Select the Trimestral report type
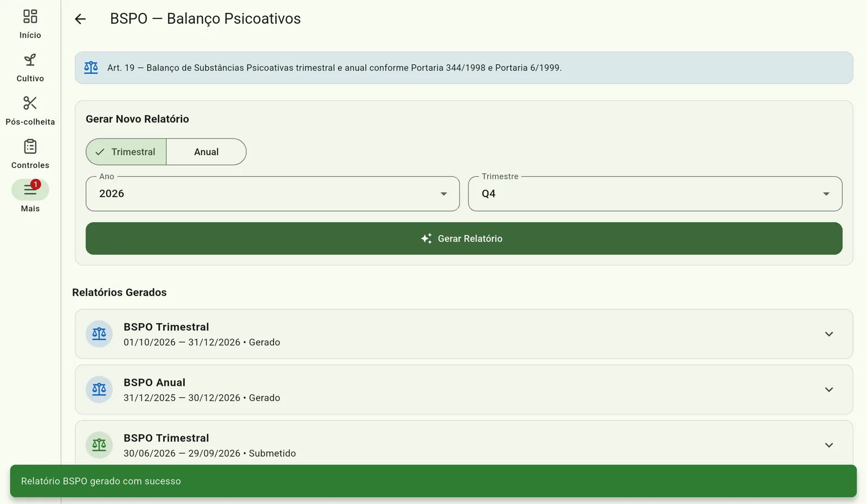Screen dimensions: 867x504 (x=126, y=152)
